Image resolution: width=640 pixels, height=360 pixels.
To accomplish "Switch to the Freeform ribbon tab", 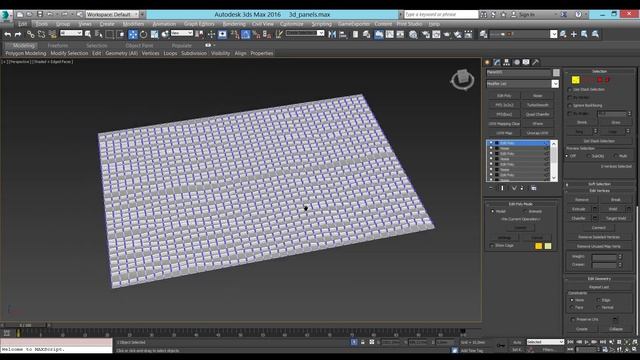I will pyautogui.click(x=58, y=46).
